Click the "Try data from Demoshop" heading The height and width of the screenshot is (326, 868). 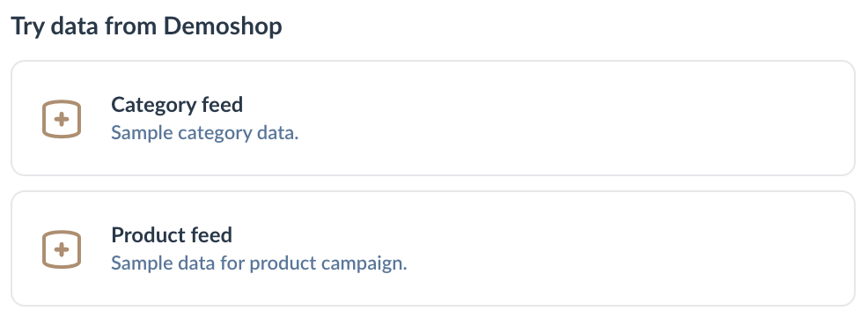147,26
